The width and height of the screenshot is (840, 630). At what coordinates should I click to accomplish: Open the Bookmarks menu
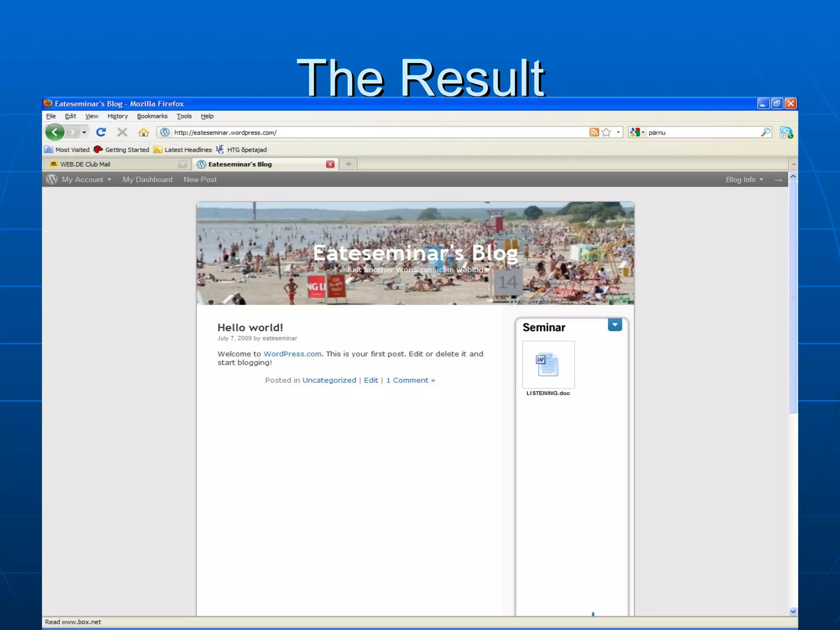click(152, 116)
